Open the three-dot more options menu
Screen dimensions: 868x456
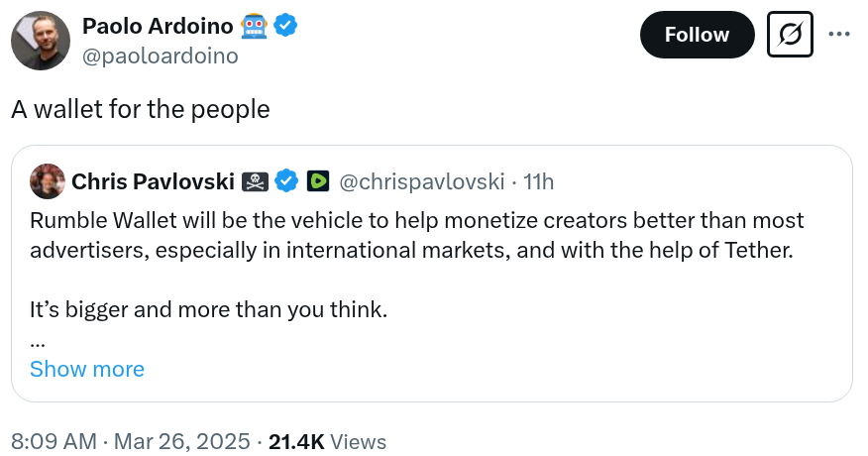click(839, 35)
